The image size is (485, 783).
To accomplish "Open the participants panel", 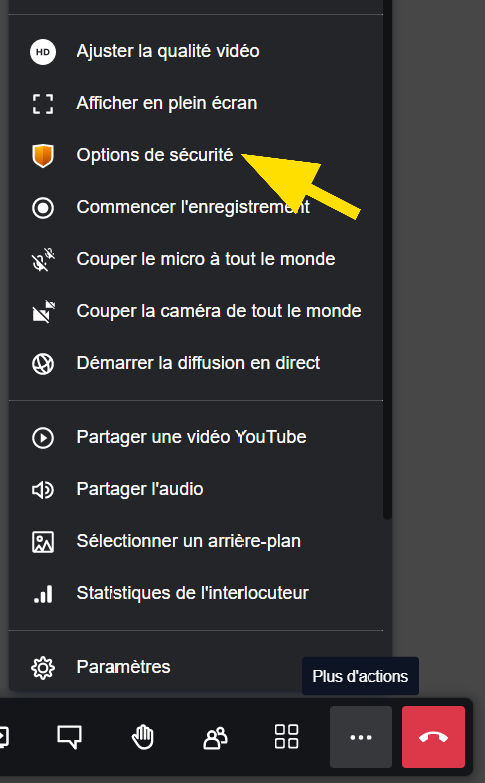I will pyautogui.click(x=215, y=737).
